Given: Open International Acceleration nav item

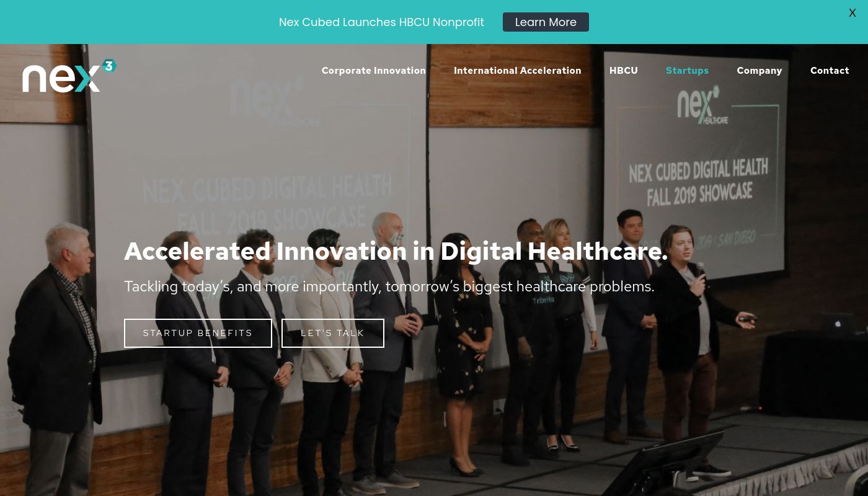Looking at the screenshot, I should (x=518, y=71).
